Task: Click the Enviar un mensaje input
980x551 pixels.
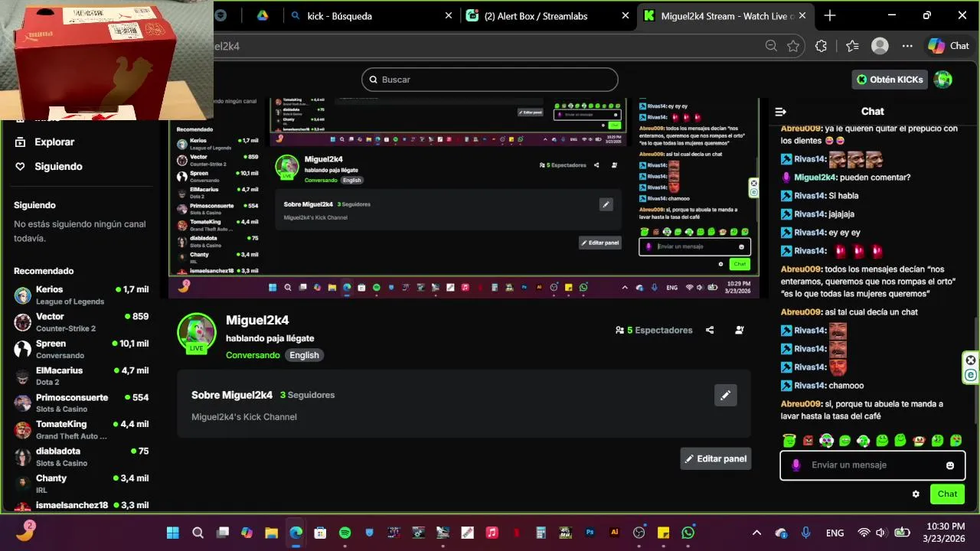Action: point(873,465)
